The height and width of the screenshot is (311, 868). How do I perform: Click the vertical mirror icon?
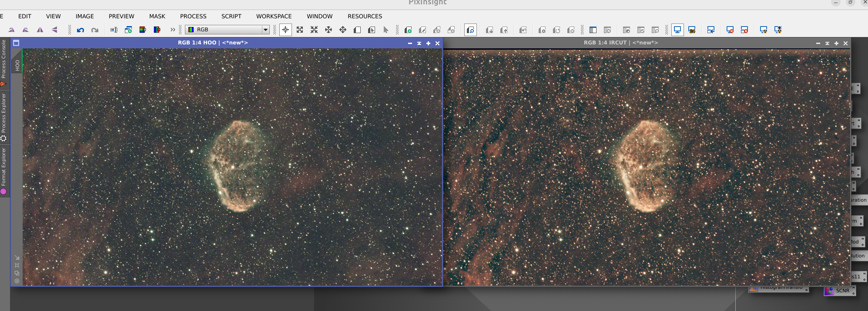coord(40,30)
